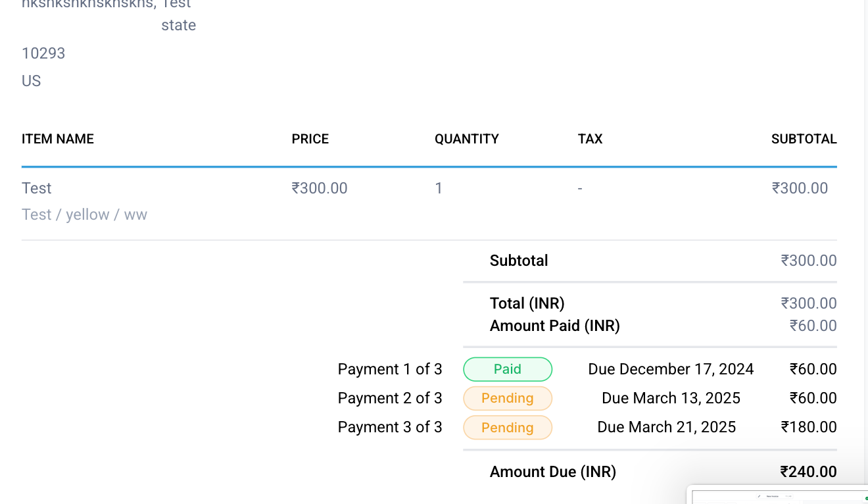This screenshot has width=868, height=504.
Task: Click the 'Test / yellow / ww' variant text
Action: [84, 214]
